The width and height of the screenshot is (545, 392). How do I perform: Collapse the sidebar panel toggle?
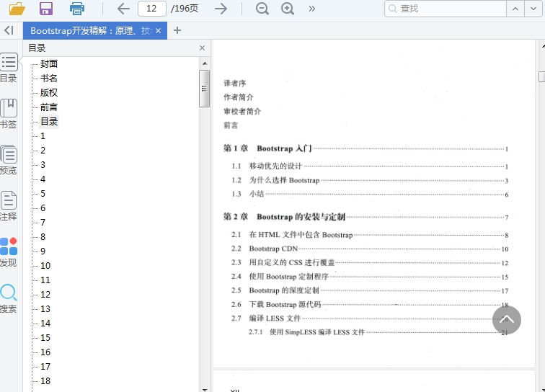[9, 30]
